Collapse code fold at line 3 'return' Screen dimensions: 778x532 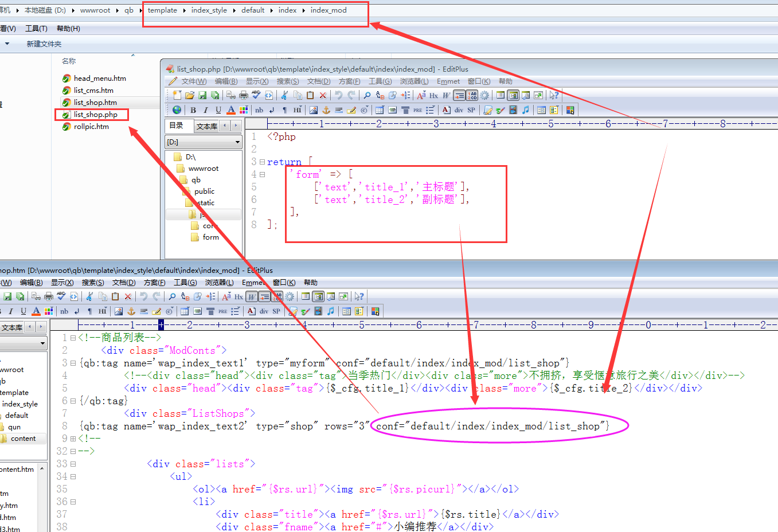coord(262,162)
